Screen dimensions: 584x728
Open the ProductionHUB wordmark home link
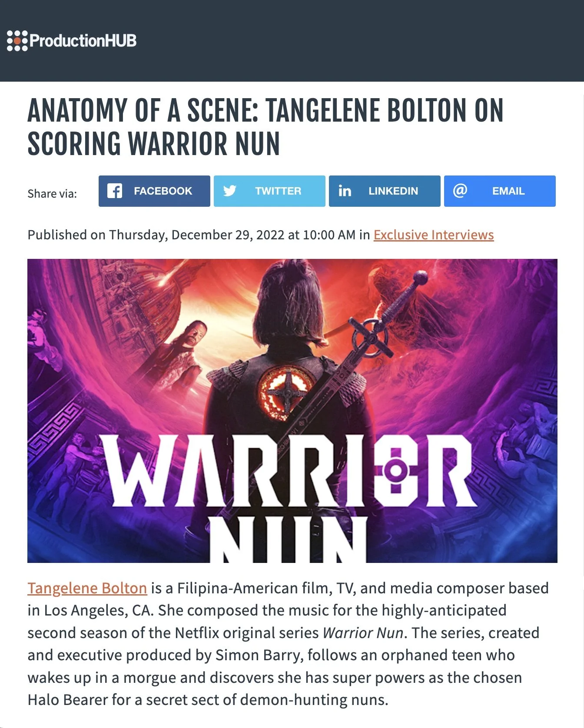coord(83,41)
